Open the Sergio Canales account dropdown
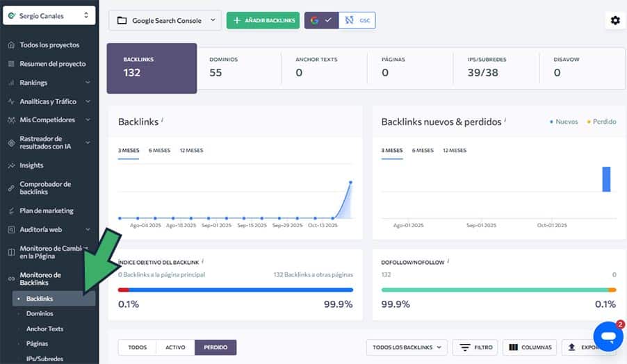This screenshot has width=627, height=364. tap(49, 15)
